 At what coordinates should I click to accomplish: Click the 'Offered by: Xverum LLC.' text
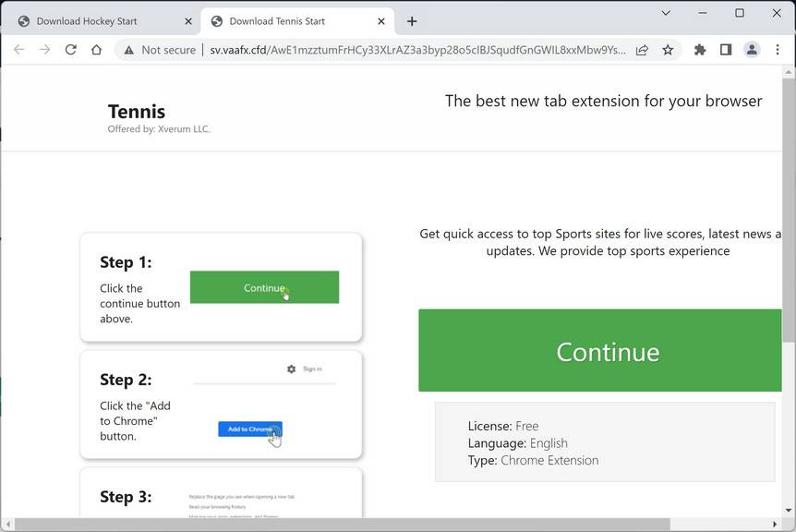tap(159, 129)
